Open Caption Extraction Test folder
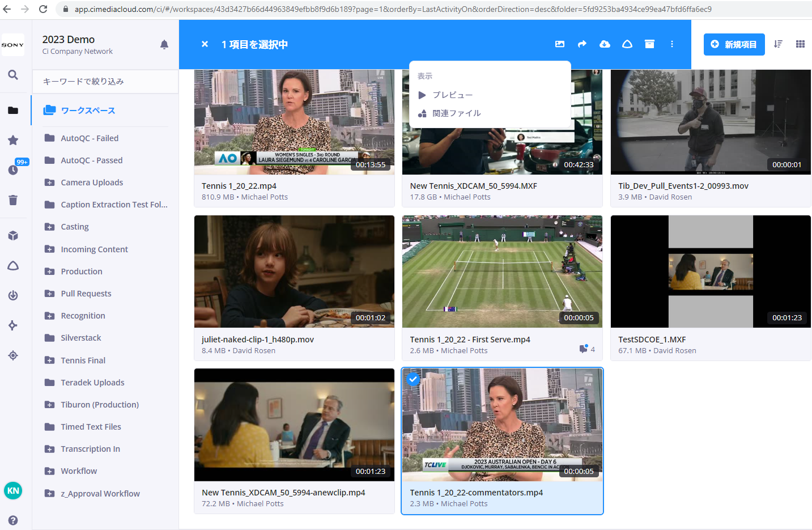The image size is (812, 530). coord(114,205)
